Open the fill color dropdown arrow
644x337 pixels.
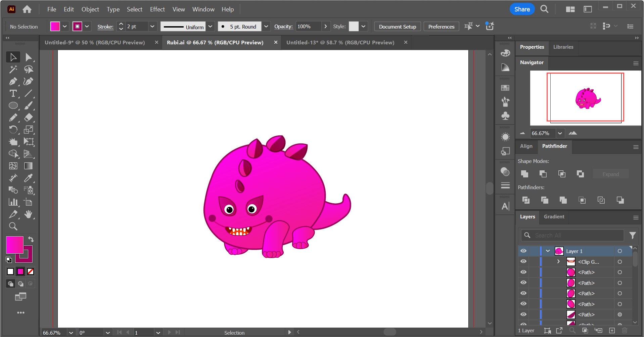(x=65, y=26)
